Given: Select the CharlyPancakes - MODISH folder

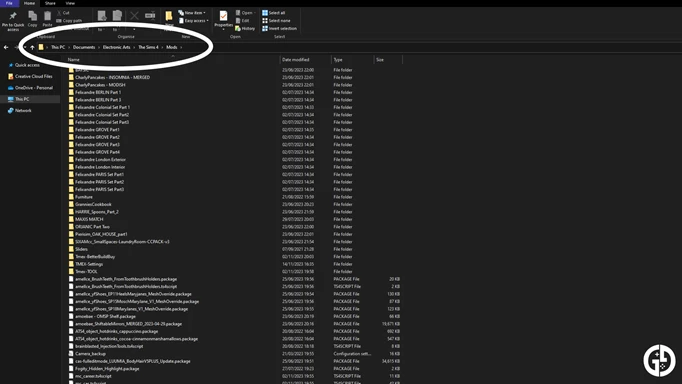Looking at the screenshot, I should (100, 85).
